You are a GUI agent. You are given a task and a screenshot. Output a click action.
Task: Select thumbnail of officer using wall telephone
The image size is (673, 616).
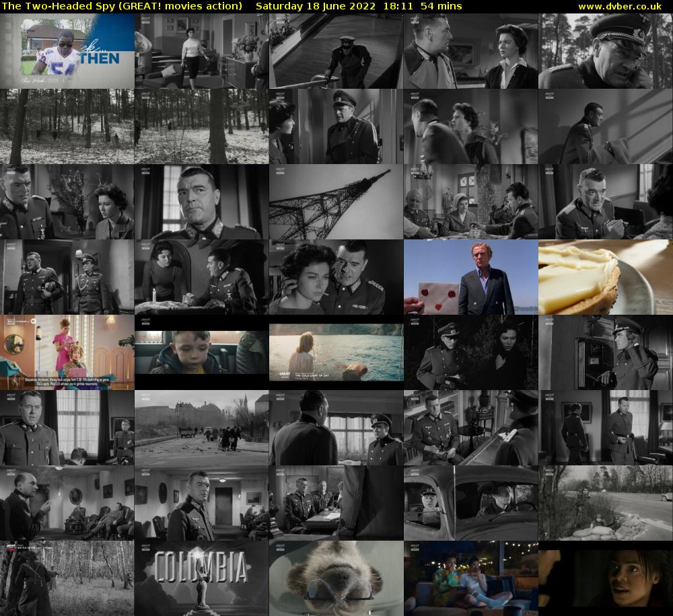coord(606,352)
